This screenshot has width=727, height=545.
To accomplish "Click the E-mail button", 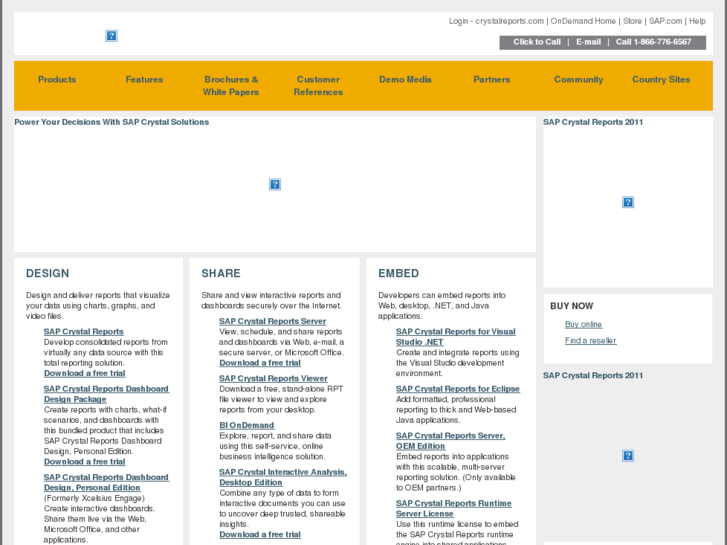I will (588, 42).
